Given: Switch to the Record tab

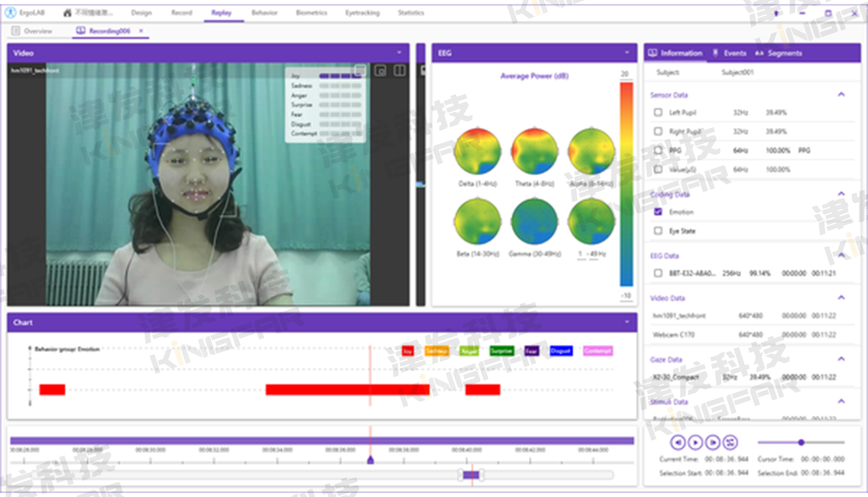Looking at the screenshot, I should coord(182,13).
